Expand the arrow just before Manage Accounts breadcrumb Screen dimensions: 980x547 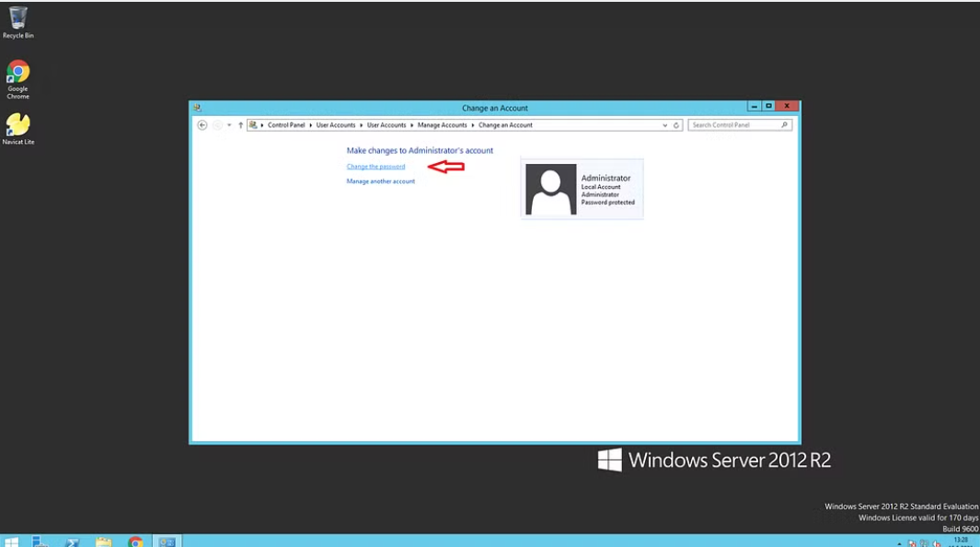coord(412,125)
